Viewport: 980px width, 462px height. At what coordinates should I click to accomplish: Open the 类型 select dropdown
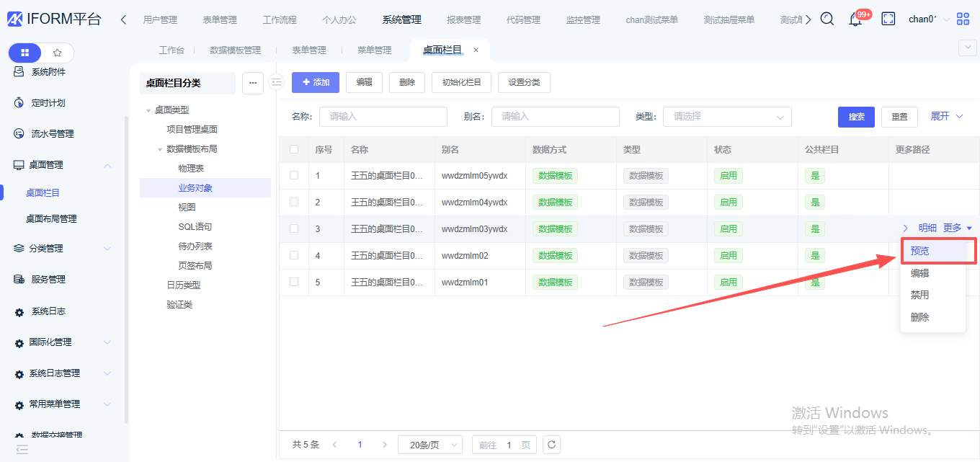pos(726,117)
